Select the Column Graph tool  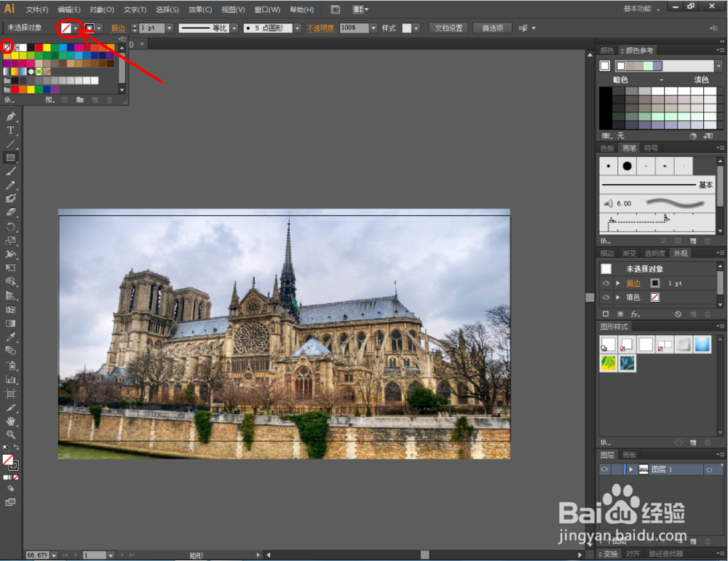tap(10, 380)
